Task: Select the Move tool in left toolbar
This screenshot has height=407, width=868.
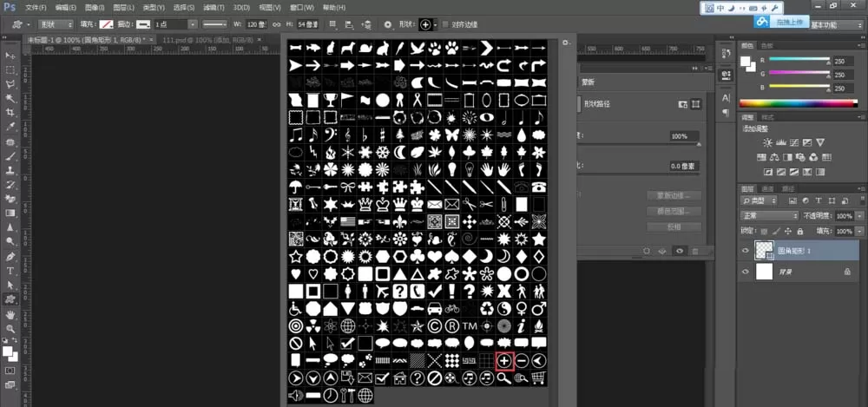Action: (10, 56)
